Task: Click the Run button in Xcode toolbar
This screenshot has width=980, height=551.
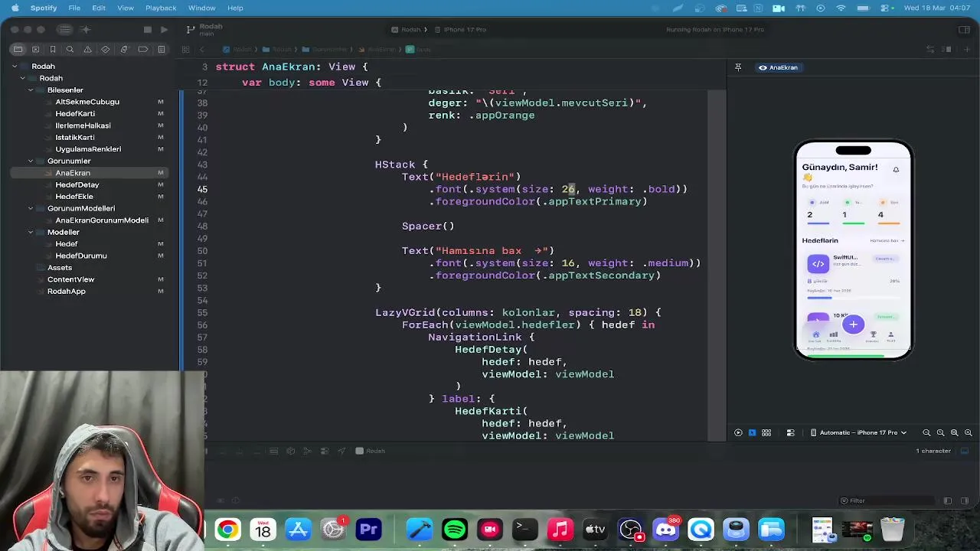Action: (x=164, y=30)
